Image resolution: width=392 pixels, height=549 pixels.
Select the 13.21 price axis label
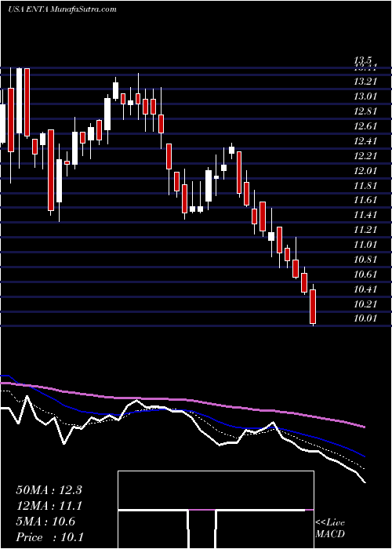click(x=366, y=82)
